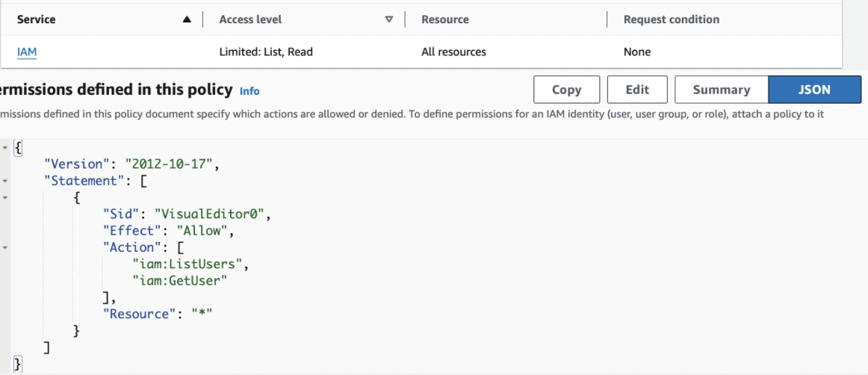The image size is (868, 375).
Task: Collapse the root JSON object fold arrow
Action: point(5,147)
